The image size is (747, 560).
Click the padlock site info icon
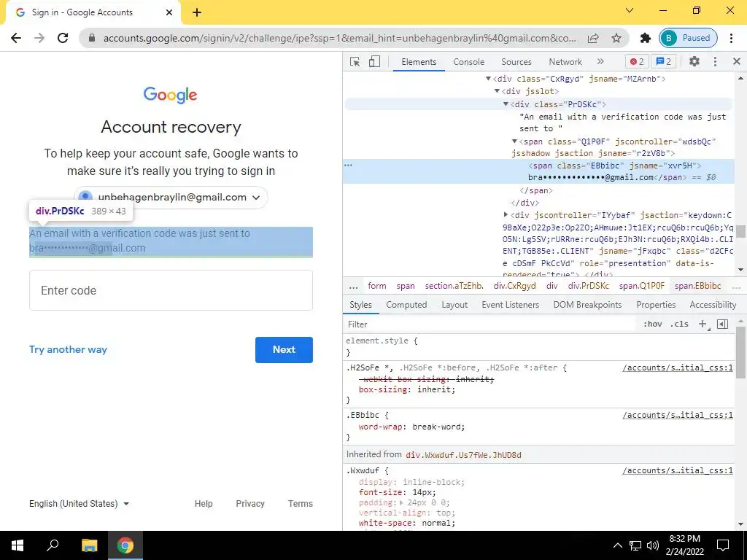pyautogui.click(x=92, y=38)
